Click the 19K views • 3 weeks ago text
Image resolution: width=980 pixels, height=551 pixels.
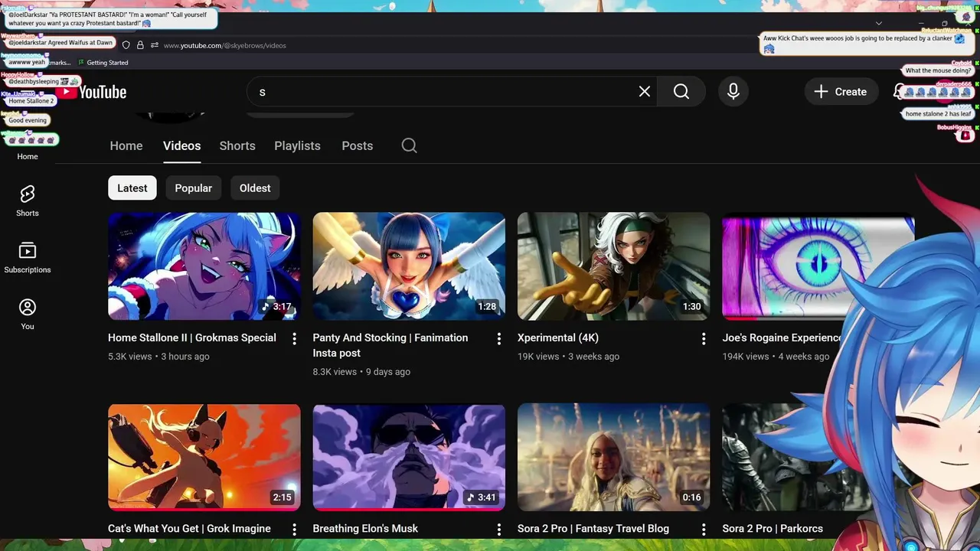tap(568, 357)
